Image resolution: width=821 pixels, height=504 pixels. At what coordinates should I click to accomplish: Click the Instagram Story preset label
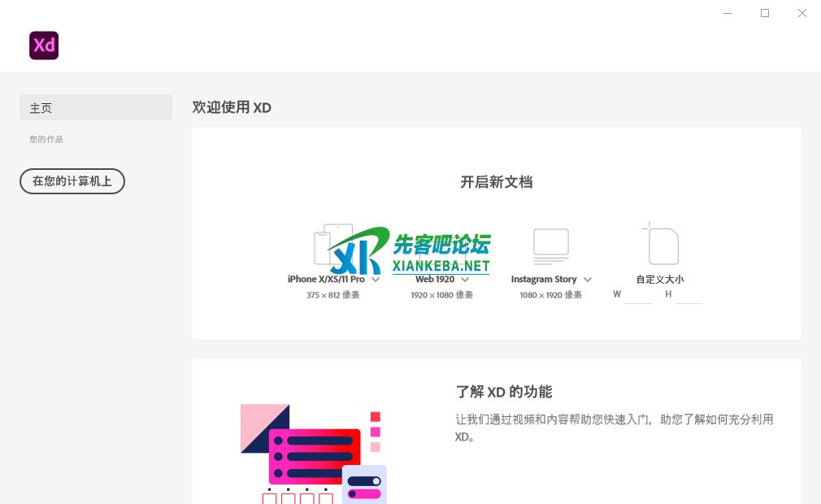point(543,280)
